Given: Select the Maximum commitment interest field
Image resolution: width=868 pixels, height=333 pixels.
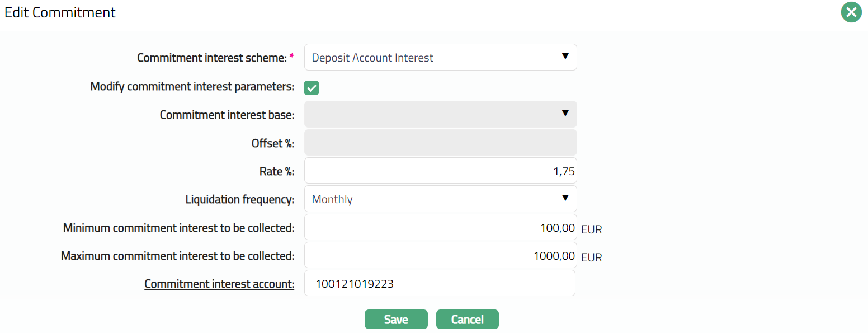Looking at the screenshot, I should tap(440, 256).
